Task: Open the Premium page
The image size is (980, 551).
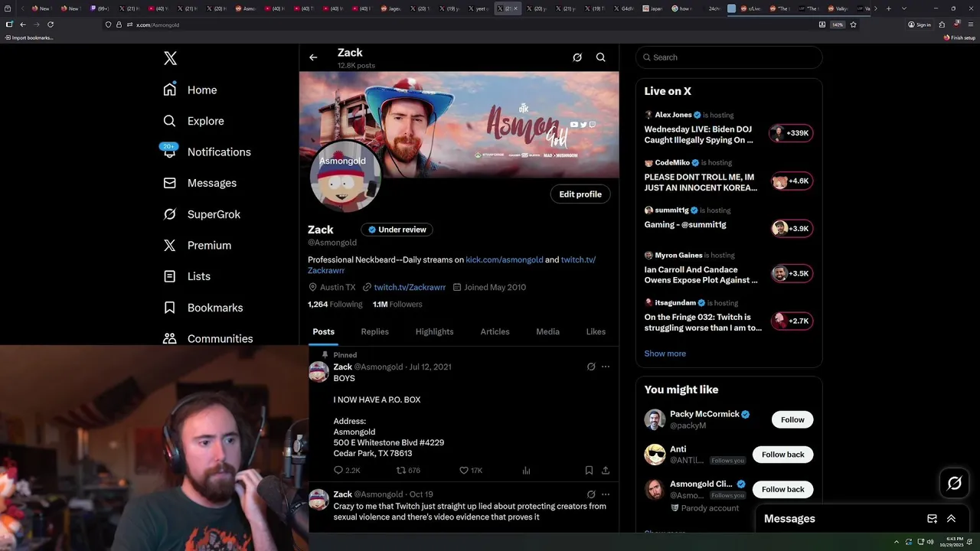Action: 197,245
